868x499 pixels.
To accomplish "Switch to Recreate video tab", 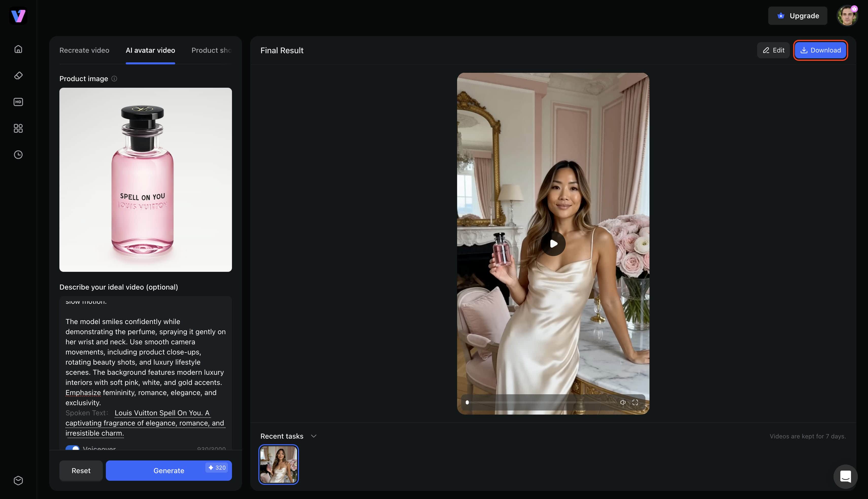I will (x=84, y=50).
